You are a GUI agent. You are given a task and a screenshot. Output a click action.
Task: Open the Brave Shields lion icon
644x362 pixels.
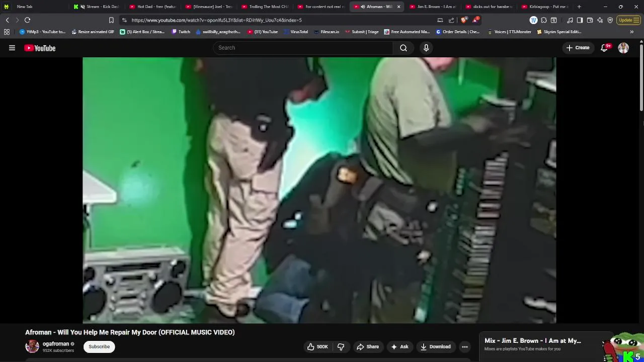pos(464,20)
